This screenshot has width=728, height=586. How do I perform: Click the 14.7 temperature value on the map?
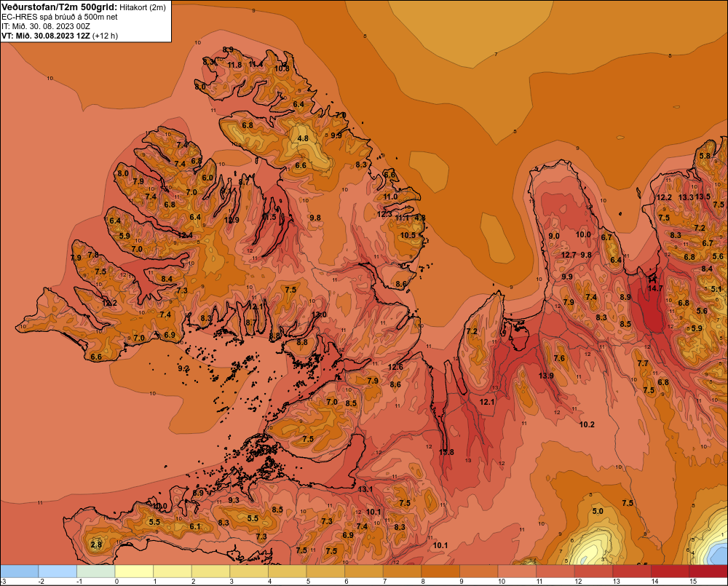click(x=655, y=288)
